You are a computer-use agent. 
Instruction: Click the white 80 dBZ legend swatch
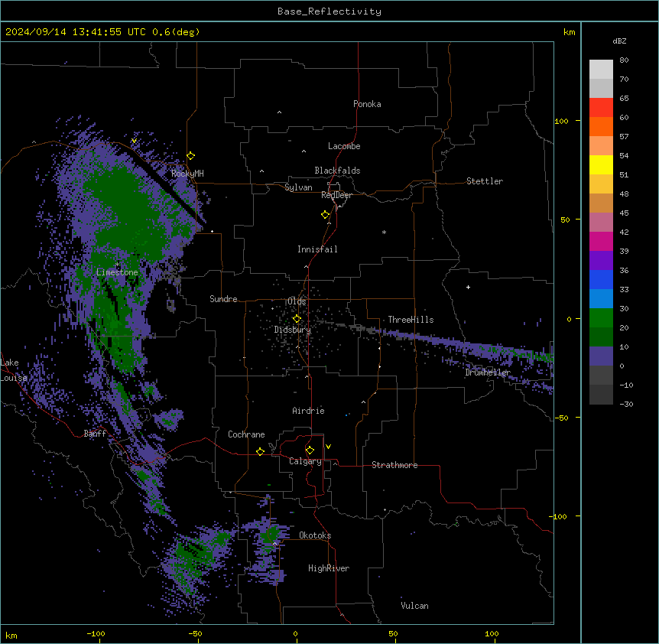pos(601,70)
